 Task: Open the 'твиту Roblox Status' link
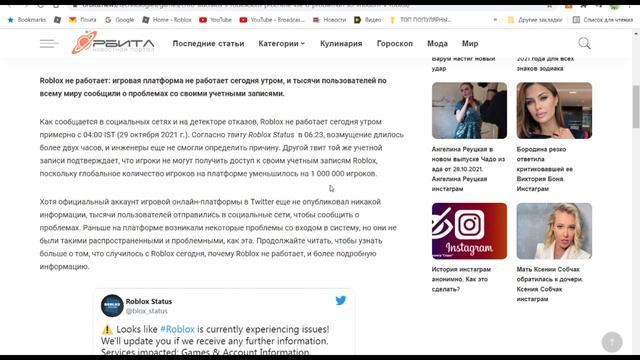(x=260, y=135)
